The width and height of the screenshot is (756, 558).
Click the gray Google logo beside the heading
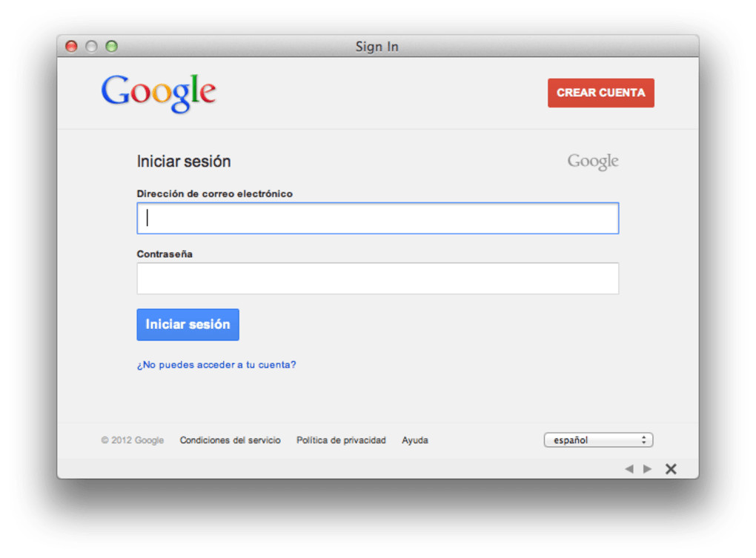(x=593, y=161)
